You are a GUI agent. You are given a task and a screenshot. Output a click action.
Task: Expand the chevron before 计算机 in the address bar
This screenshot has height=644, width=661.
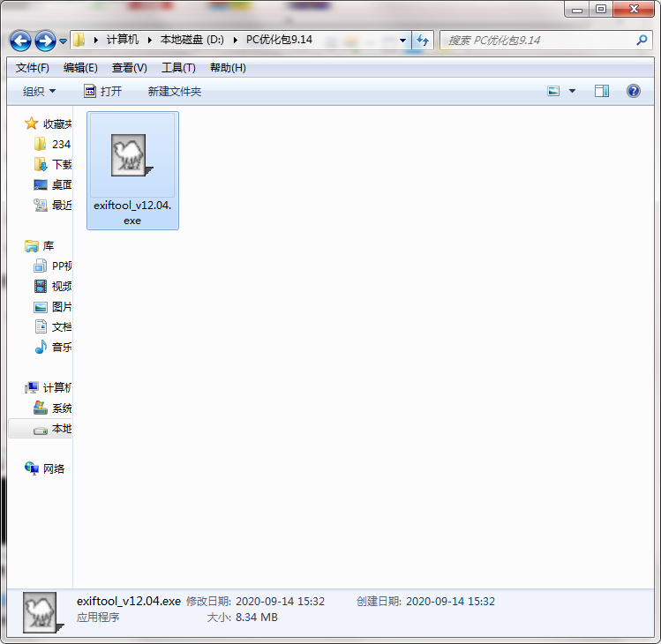point(95,40)
